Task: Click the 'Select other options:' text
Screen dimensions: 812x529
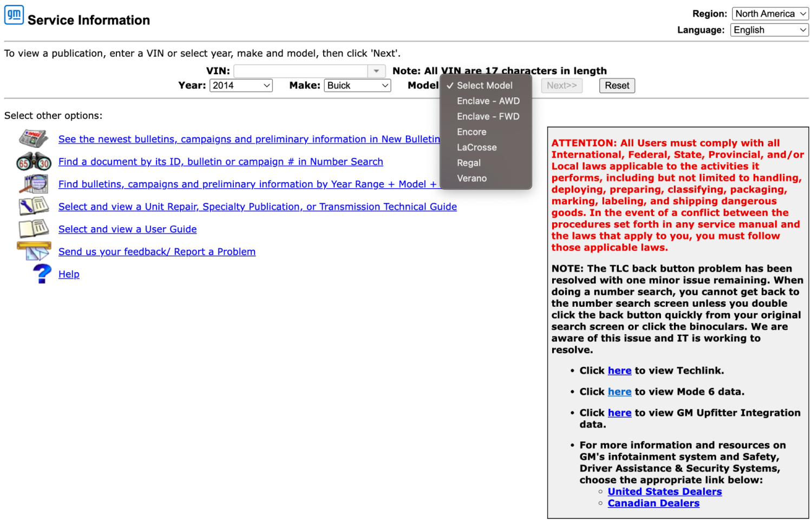Action: (x=53, y=115)
